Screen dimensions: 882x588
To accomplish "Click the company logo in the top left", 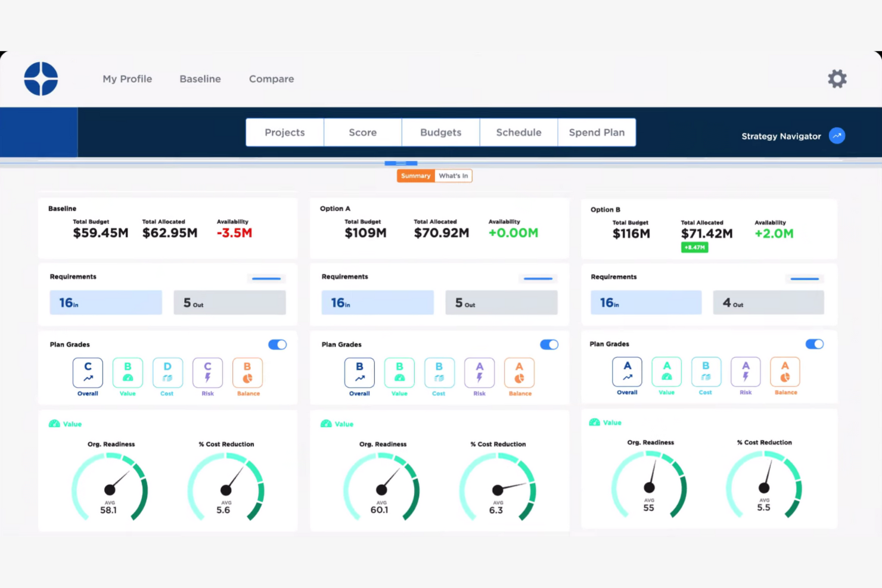I will 41,78.
